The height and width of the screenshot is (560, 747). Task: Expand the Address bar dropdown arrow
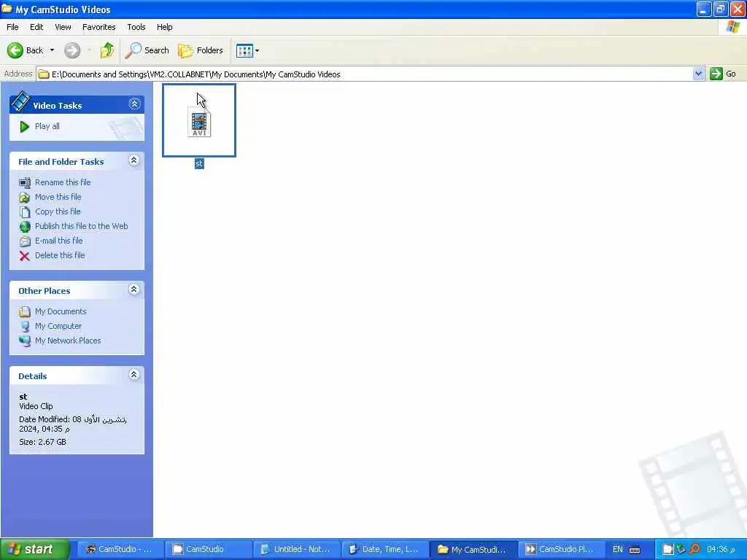[x=698, y=74]
